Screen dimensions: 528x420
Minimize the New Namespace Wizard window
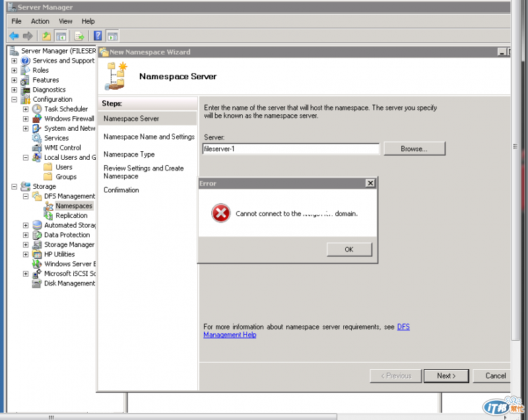502,52
